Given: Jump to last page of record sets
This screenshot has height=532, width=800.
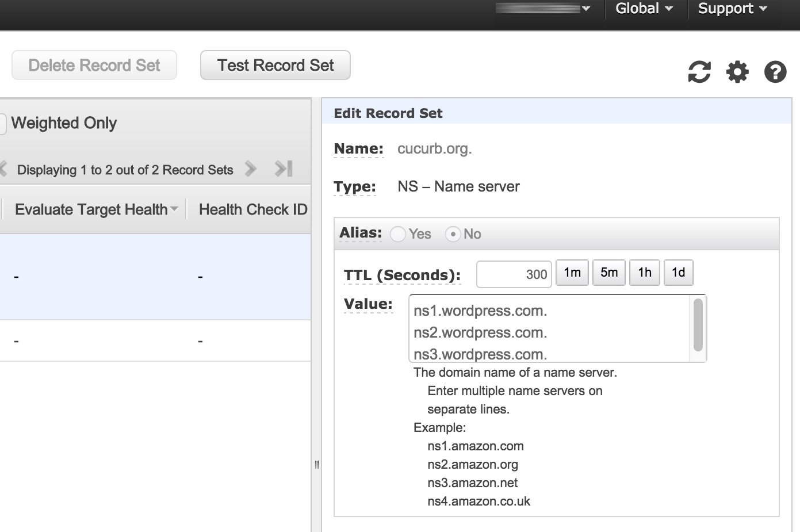Looking at the screenshot, I should click(284, 169).
